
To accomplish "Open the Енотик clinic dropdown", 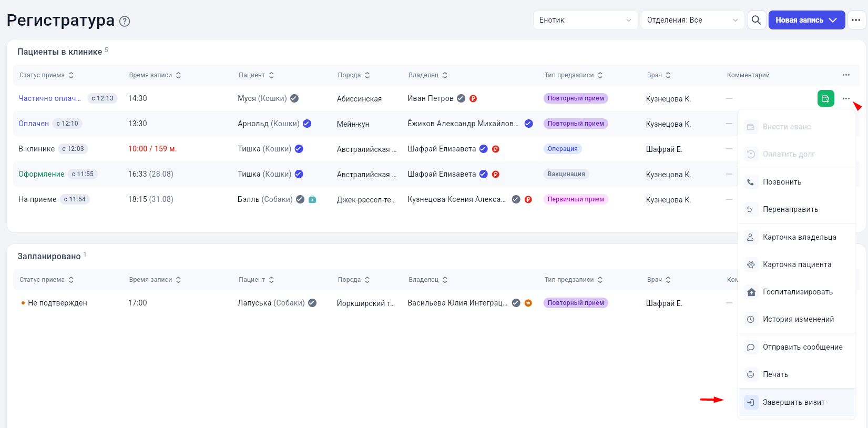I will (x=585, y=20).
